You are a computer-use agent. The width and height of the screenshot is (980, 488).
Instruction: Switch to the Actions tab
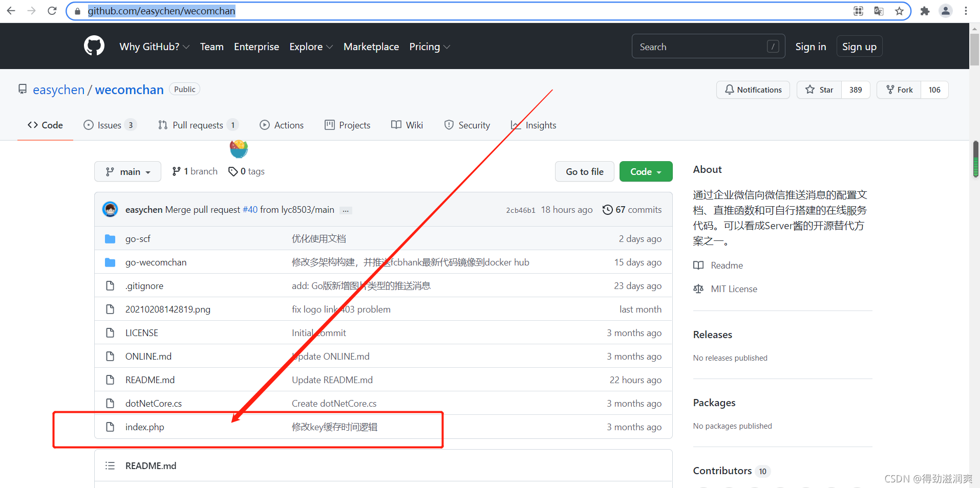pyautogui.click(x=282, y=125)
